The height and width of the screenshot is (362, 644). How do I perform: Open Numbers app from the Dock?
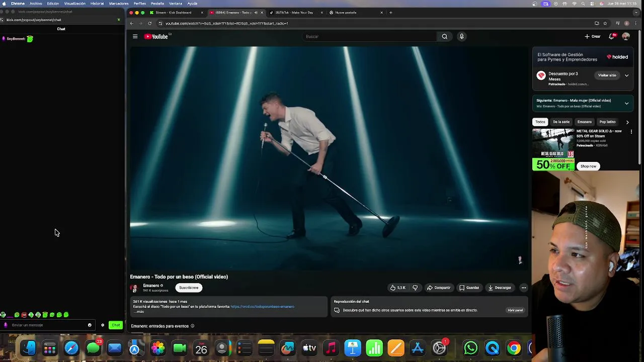(374, 348)
